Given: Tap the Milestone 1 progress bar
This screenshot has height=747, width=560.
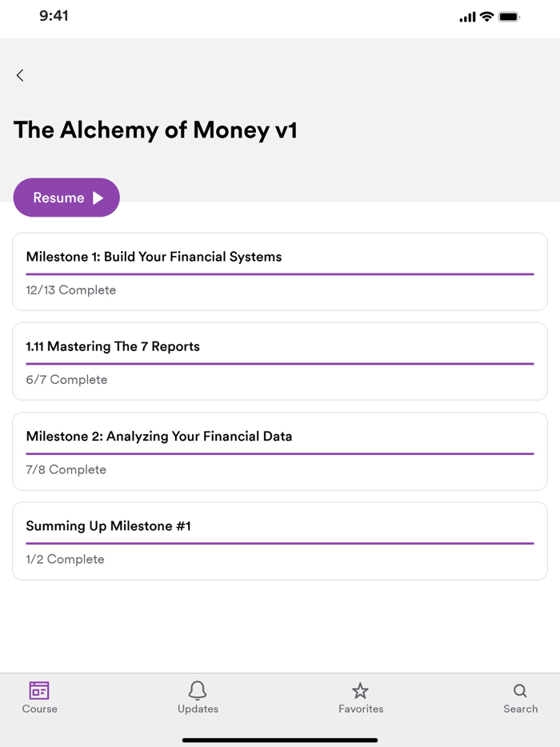Looking at the screenshot, I should coord(280,274).
